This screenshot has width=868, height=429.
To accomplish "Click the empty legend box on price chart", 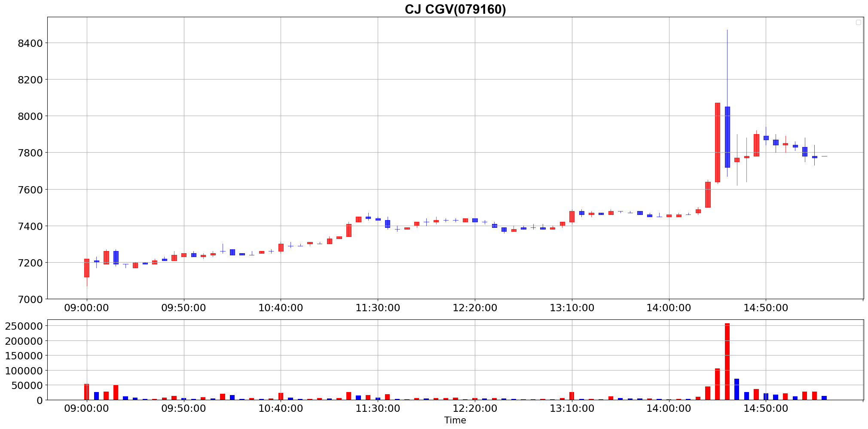I will [x=859, y=22].
